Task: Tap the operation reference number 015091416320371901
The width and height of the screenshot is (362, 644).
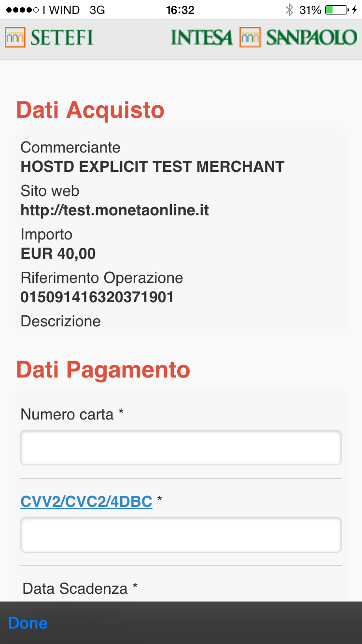Action: tap(97, 297)
